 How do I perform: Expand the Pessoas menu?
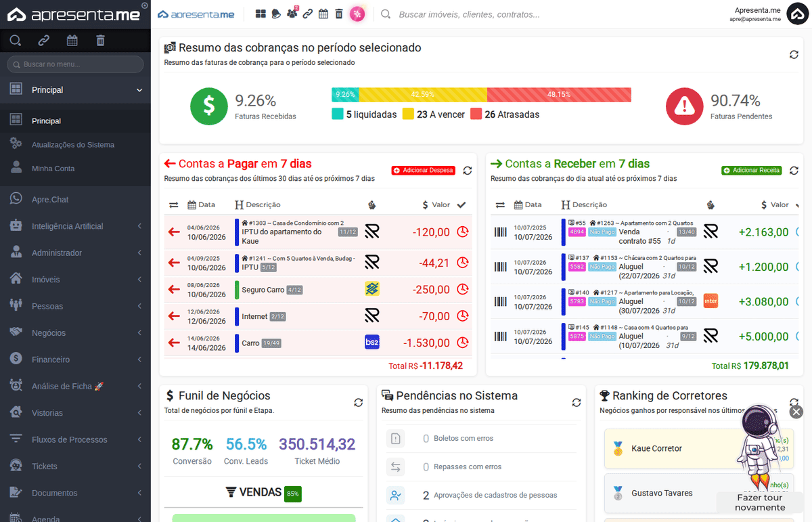(x=75, y=306)
